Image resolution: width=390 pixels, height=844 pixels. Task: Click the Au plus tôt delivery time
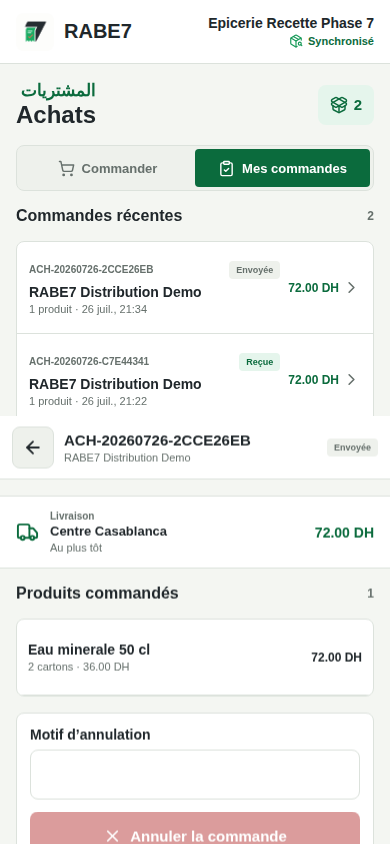pyautogui.click(x=76, y=548)
